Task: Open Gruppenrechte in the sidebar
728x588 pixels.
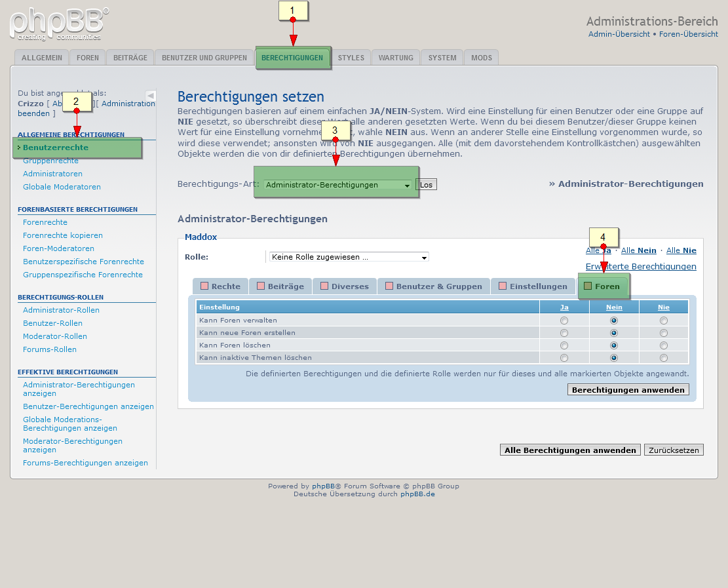Action: pos(50,161)
